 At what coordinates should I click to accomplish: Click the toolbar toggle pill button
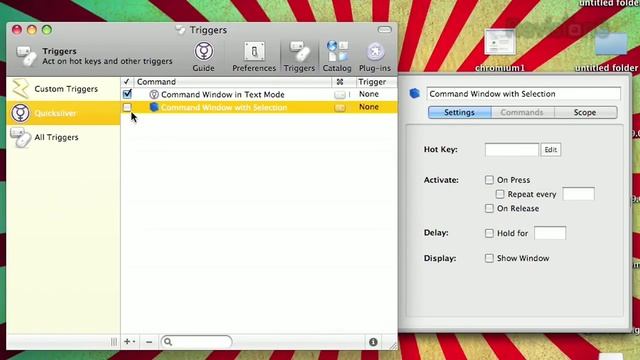(x=384, y=30)
